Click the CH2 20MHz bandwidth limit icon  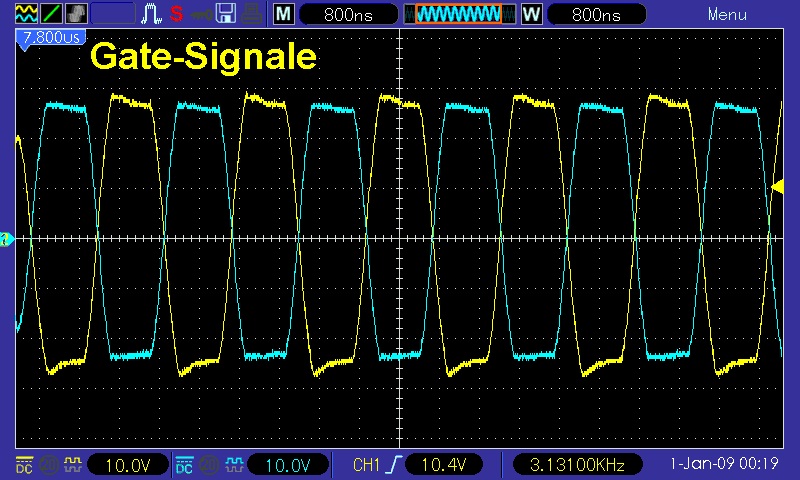(x=209, y=465)
